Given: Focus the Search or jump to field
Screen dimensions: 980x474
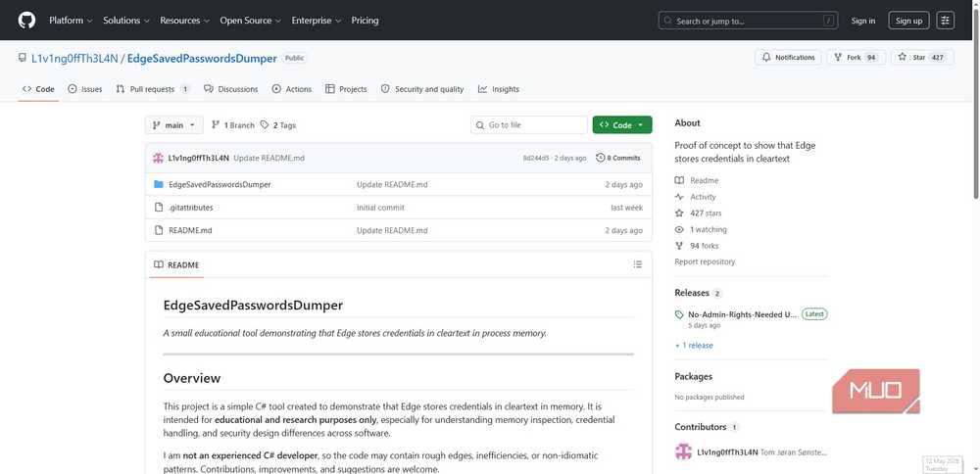Looking at the screenshot, I should tap(748, 21).
